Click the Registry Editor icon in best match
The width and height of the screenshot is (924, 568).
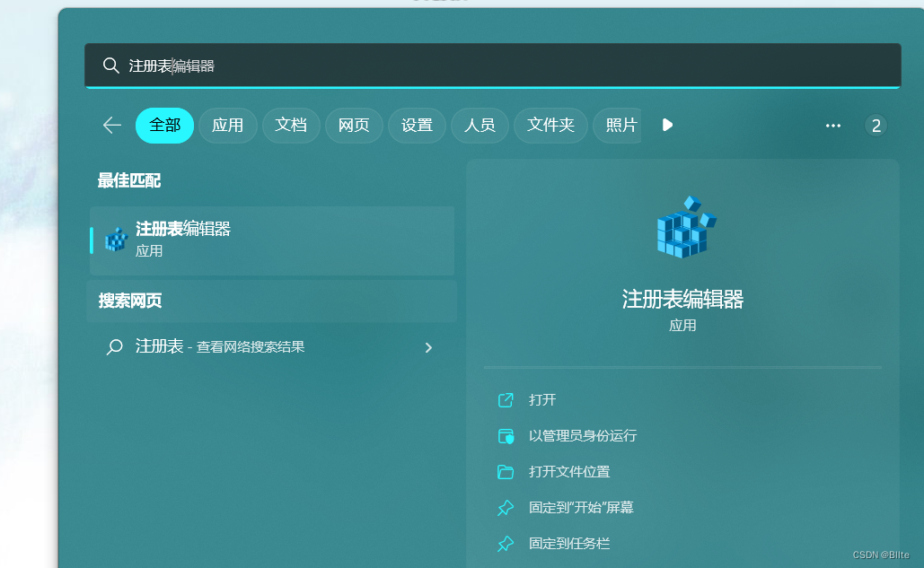coord(114,239)
